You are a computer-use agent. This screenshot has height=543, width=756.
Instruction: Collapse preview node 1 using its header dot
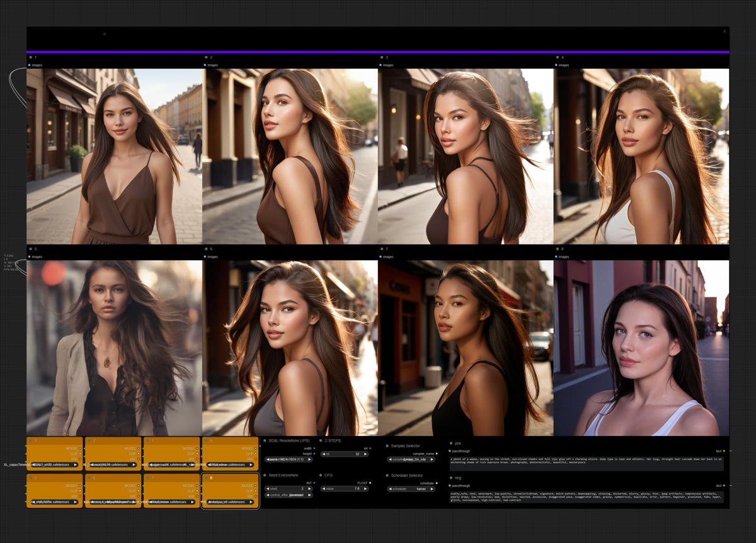[30, 57]
